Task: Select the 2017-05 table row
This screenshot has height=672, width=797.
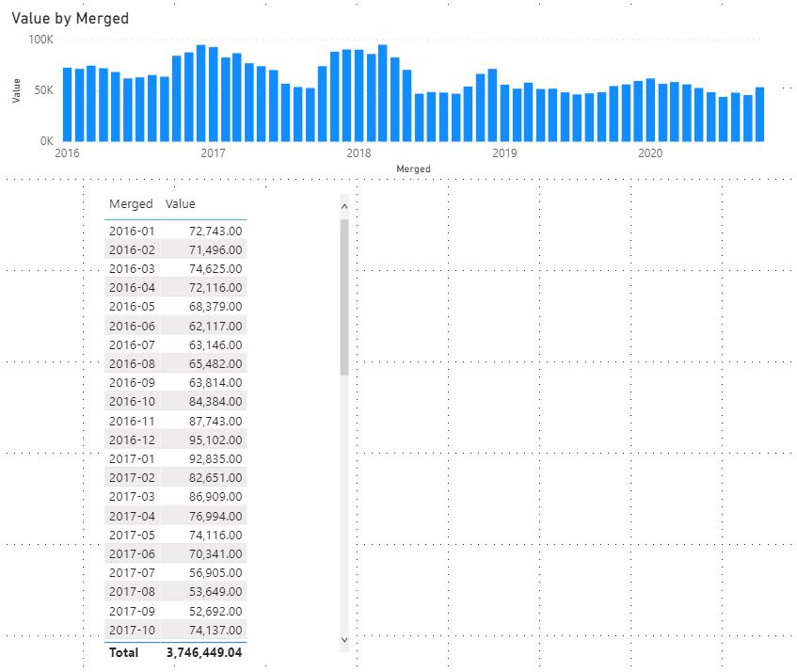Action: pos(175,535)
